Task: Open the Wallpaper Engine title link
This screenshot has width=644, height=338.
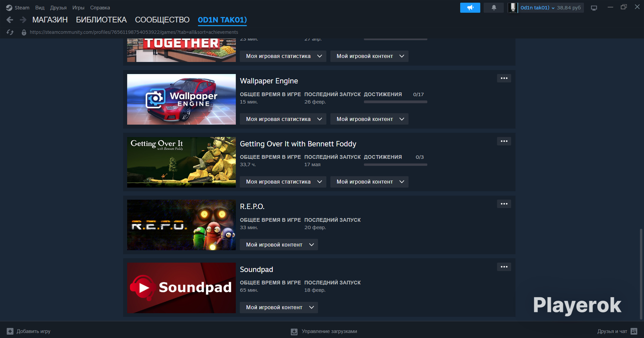Action: point(269,81)
